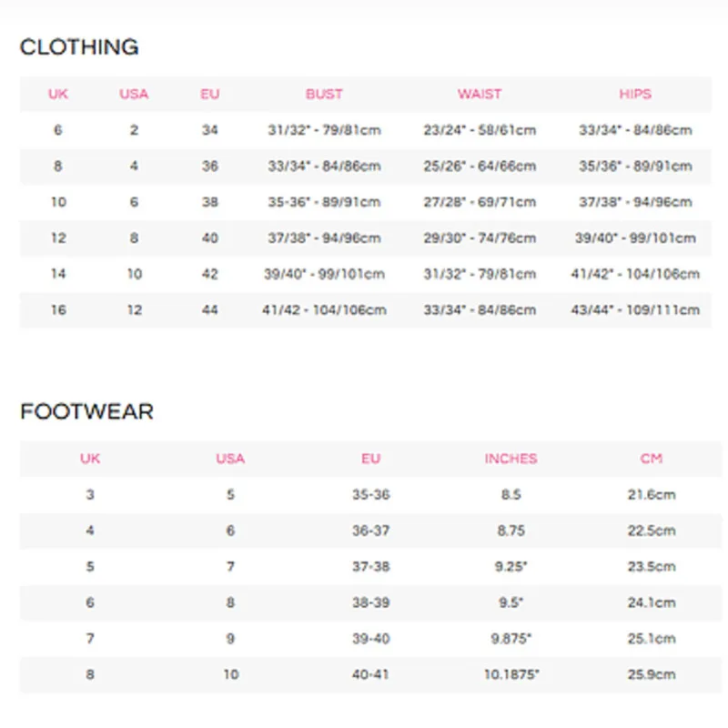Click the waist measurement 23/24" - 58/61cm
This screenshot has width=728, height=728.
click(480, 130)
